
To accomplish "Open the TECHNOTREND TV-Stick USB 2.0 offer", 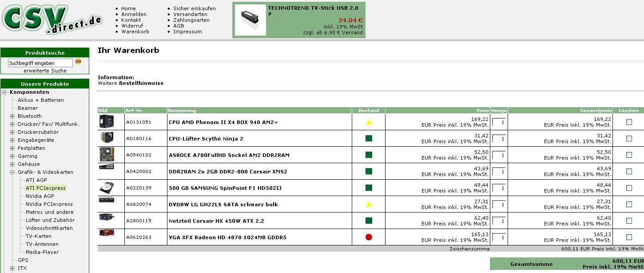I will pyautogui.click(x=313, y=8).
